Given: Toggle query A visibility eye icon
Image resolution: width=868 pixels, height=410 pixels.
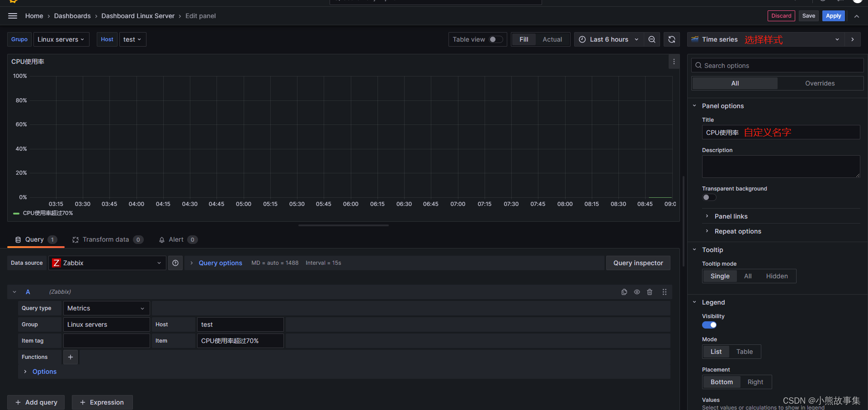Looking at the screenshot, I should 637,292.
